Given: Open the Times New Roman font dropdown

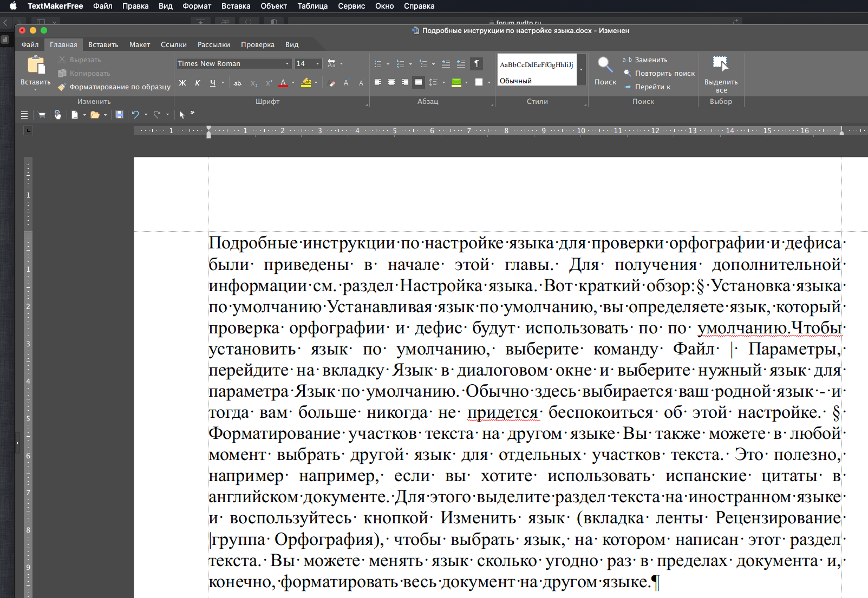Looking at the screenshot, I should 287,64.
